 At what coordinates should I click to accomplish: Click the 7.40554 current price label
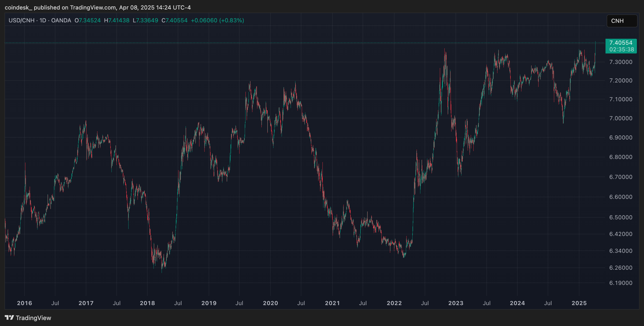coord(621,43)
